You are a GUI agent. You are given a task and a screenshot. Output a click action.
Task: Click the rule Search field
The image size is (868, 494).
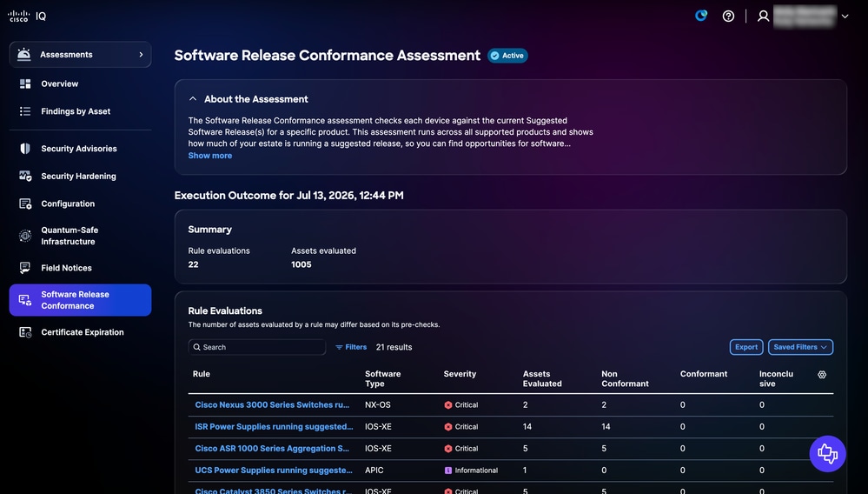pos(257,347)
